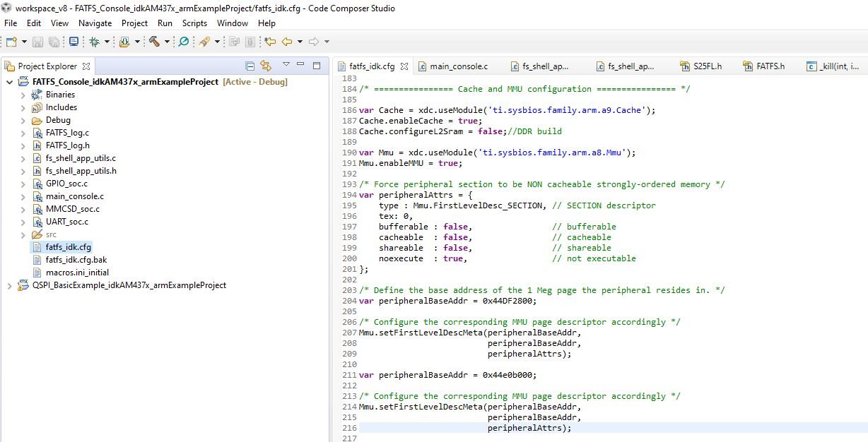
Task: Open the Window menu
Action: point(233,23)
